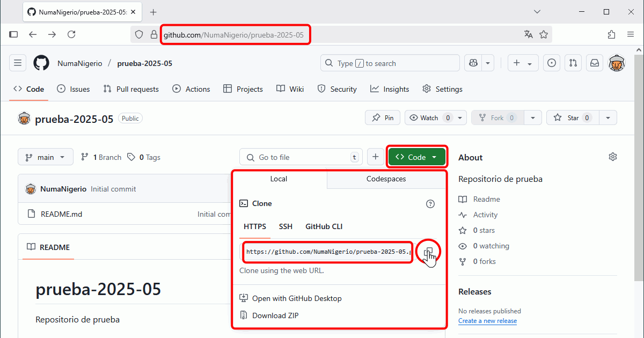
Task: Expand the Fork options dropdown arrow
Action: (x=532, y=117)
